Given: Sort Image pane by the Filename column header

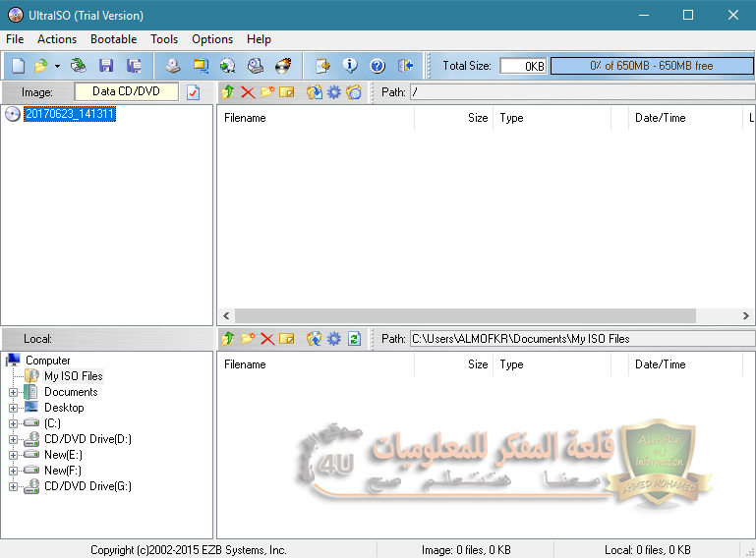Looking at the screenshot, I should [x=316, y=118].
